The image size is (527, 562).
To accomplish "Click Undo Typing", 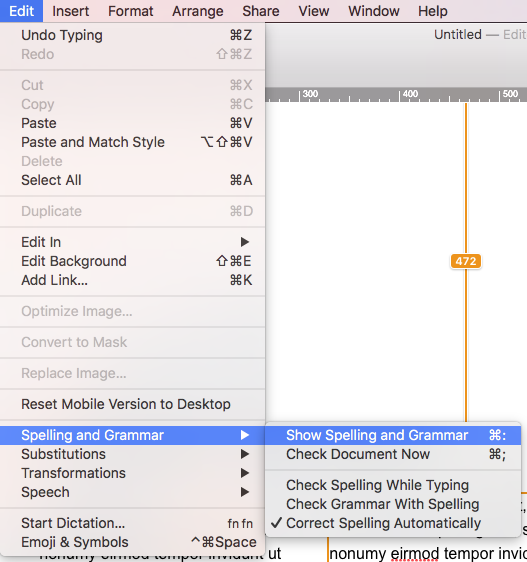I will 132,35.
